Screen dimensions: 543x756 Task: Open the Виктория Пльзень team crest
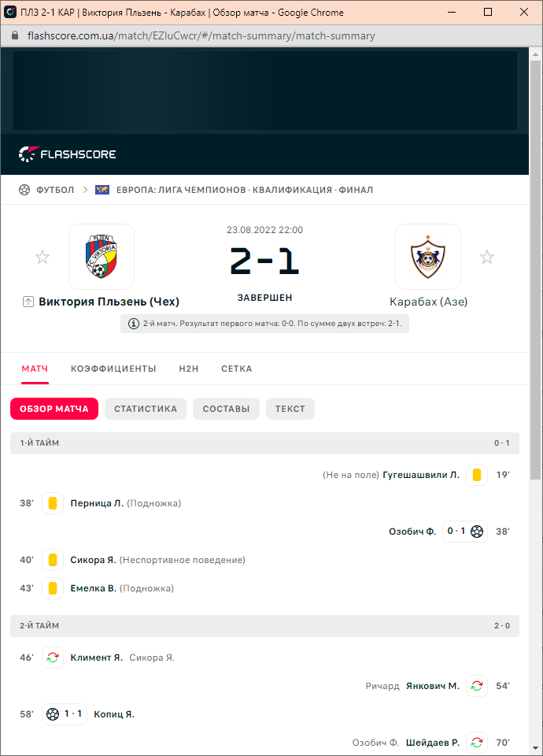(x=102, y=257)
